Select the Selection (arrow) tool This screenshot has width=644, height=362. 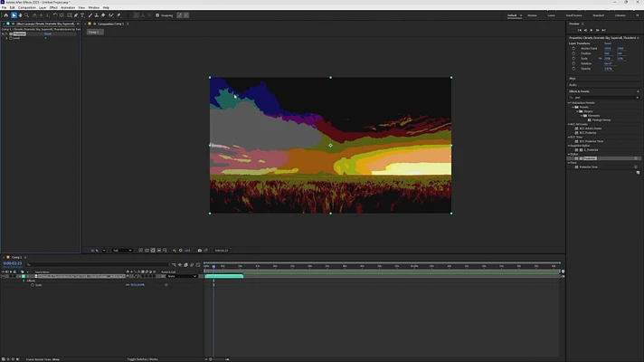tap(14, 15)
